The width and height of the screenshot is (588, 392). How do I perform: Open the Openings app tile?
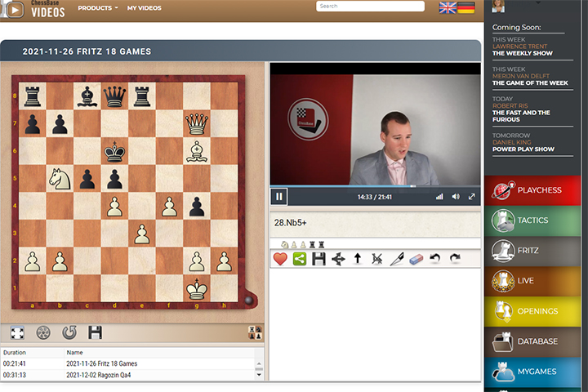pos(532,311)
